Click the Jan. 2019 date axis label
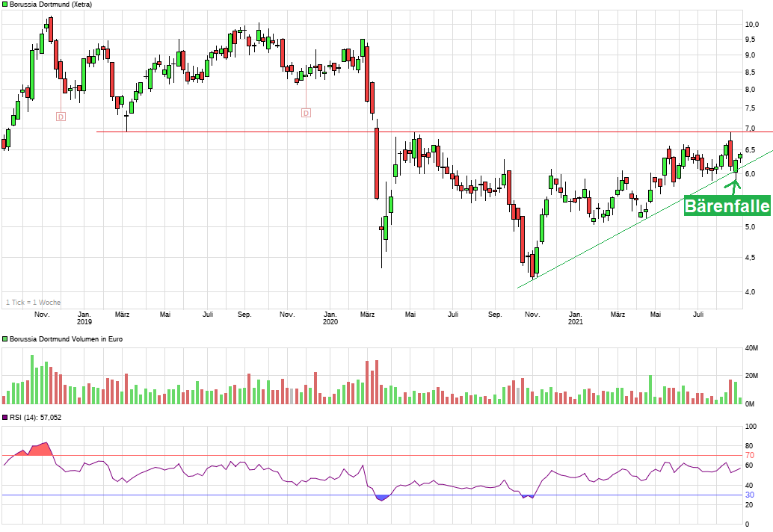This screenshot has height=532, width=773. pos(84,318)
